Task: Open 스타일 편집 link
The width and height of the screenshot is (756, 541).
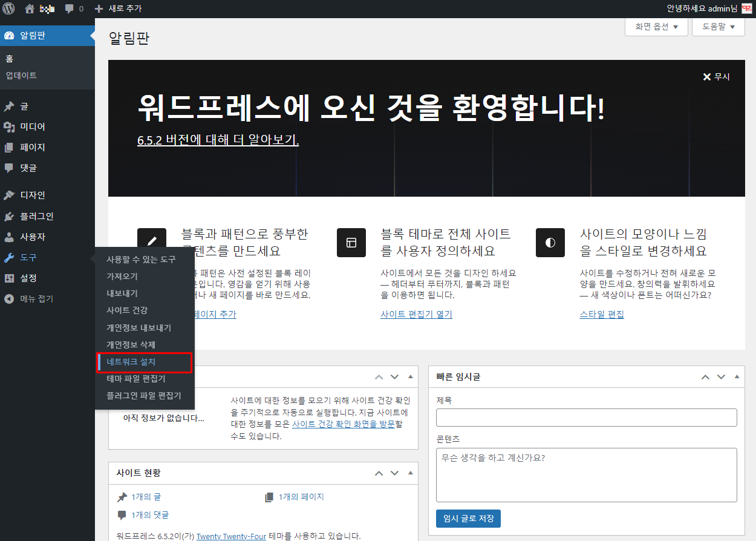Action: coord(602,315)
